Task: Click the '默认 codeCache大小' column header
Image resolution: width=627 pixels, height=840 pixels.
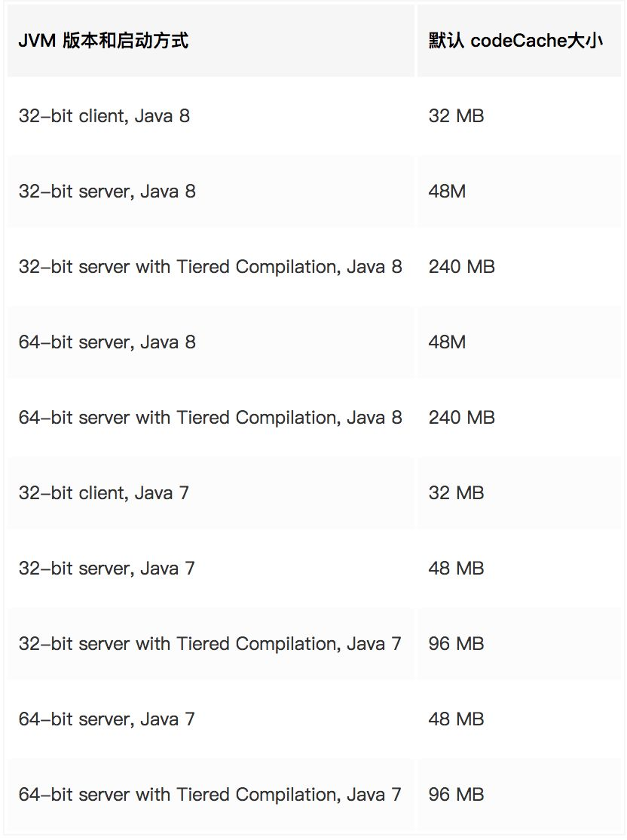Action: click(x=515, y=41)
